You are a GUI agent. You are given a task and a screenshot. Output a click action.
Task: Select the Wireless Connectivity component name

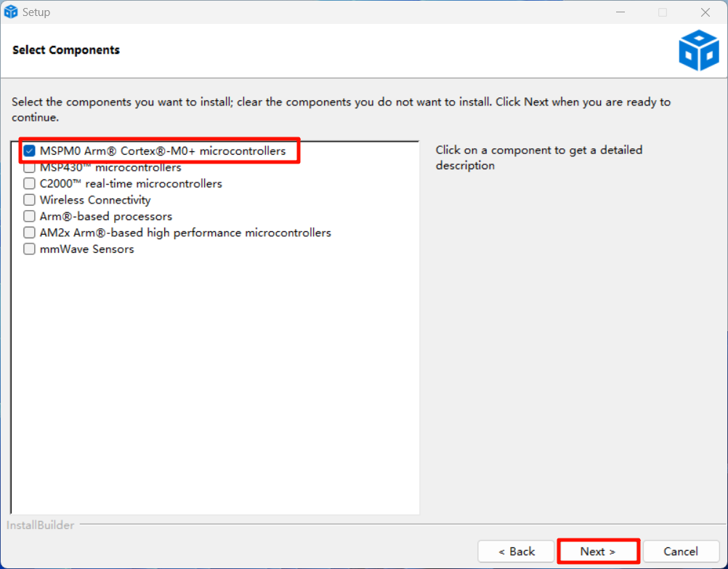[x=95, y=200]
